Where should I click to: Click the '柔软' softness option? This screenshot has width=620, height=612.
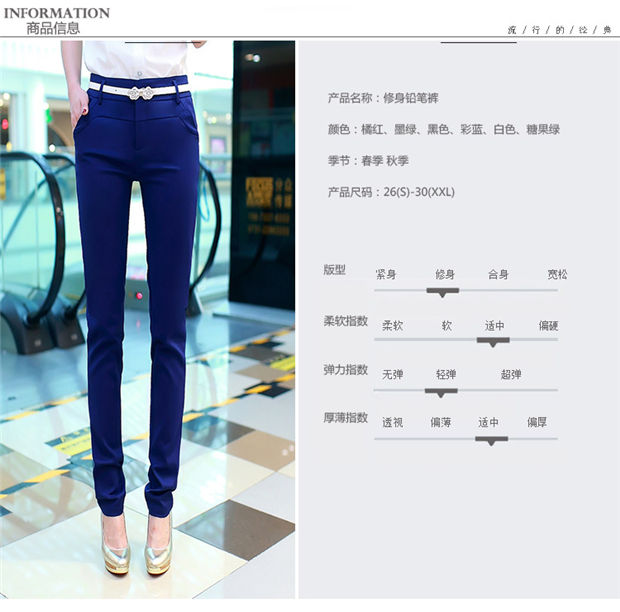392,325
